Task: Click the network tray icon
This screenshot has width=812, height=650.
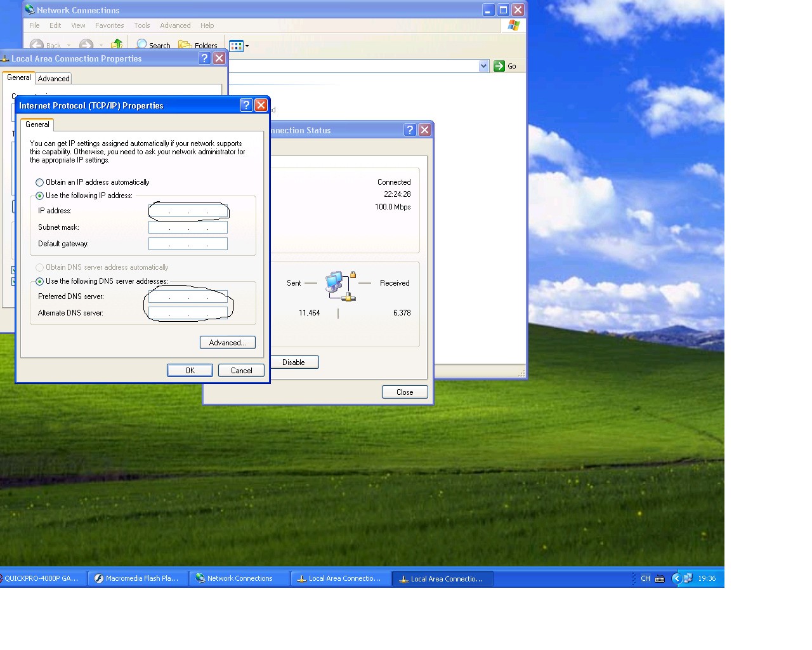Action: 688,578
